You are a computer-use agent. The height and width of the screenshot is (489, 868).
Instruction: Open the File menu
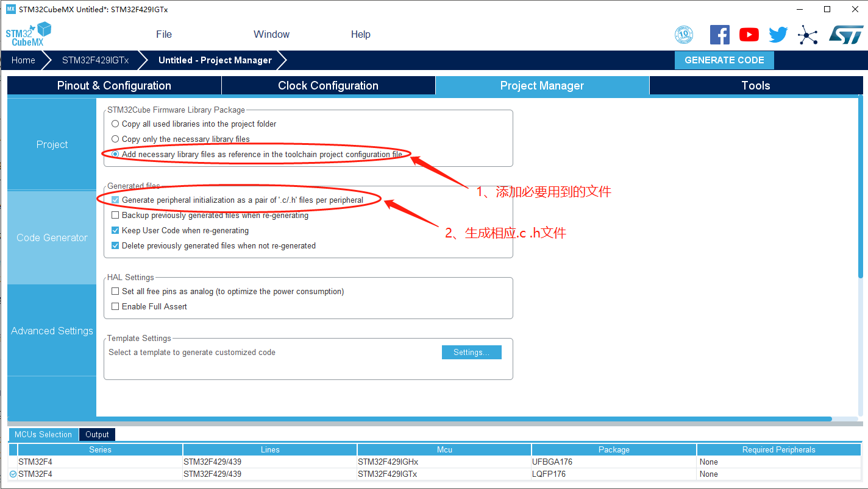click(164, 34)
